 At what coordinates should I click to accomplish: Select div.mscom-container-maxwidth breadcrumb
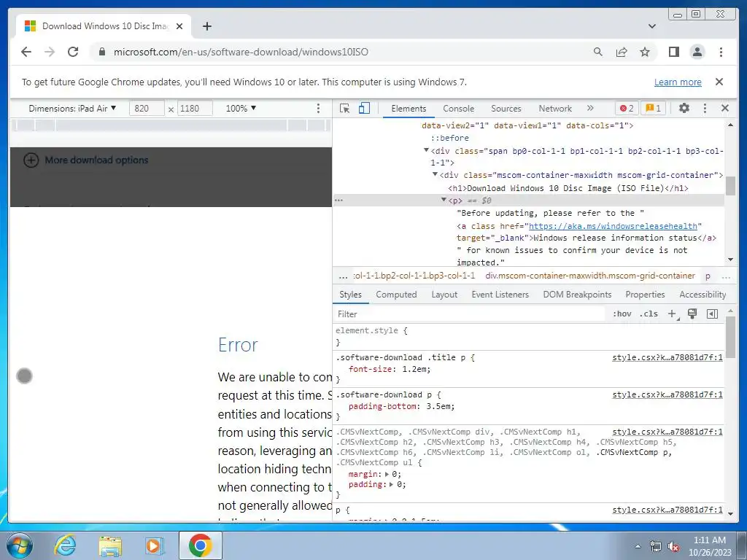point(589,276)
